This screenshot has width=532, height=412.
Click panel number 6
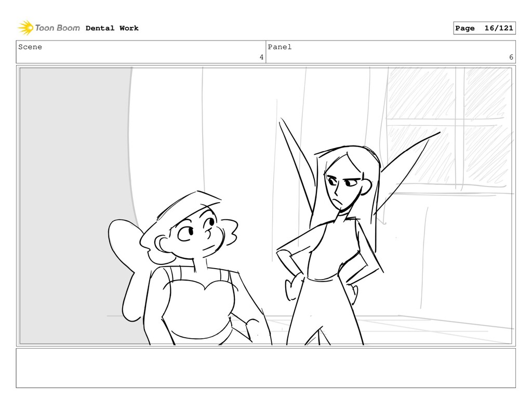[511, 57]
